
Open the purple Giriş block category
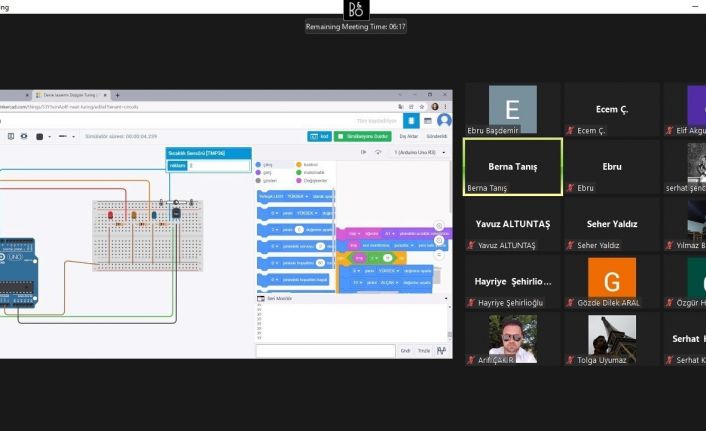[x=264, y=172]
